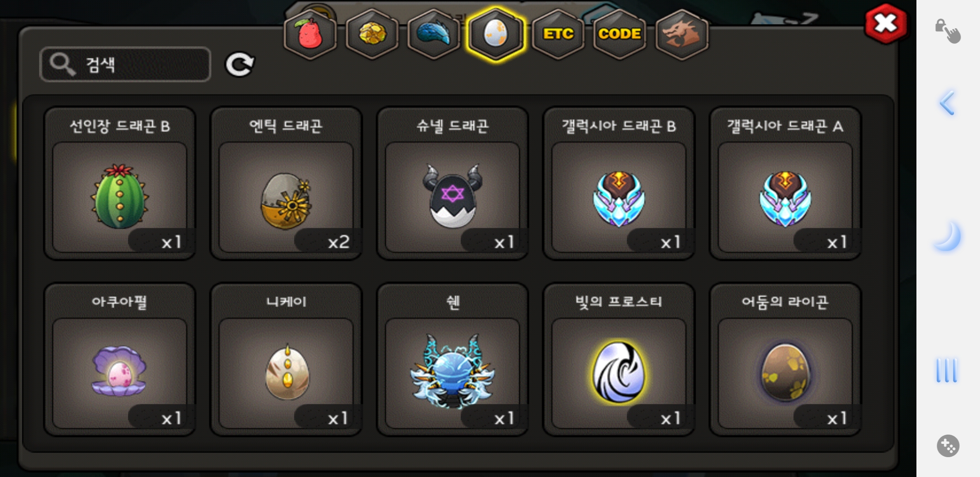The image size is (980, 477).
Task: Open the ETC category tab
Action: tap(558, 34)
